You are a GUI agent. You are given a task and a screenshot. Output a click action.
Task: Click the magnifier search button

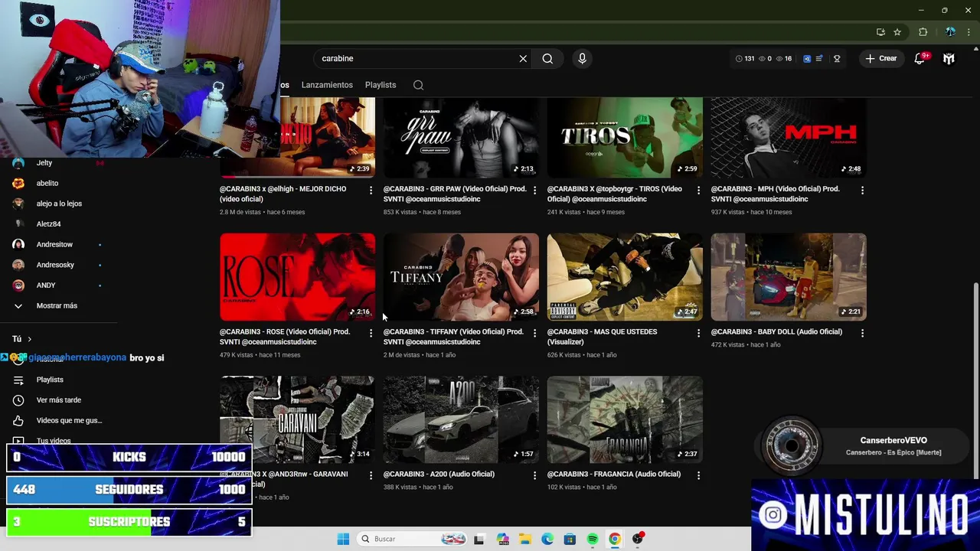(547, 58)
